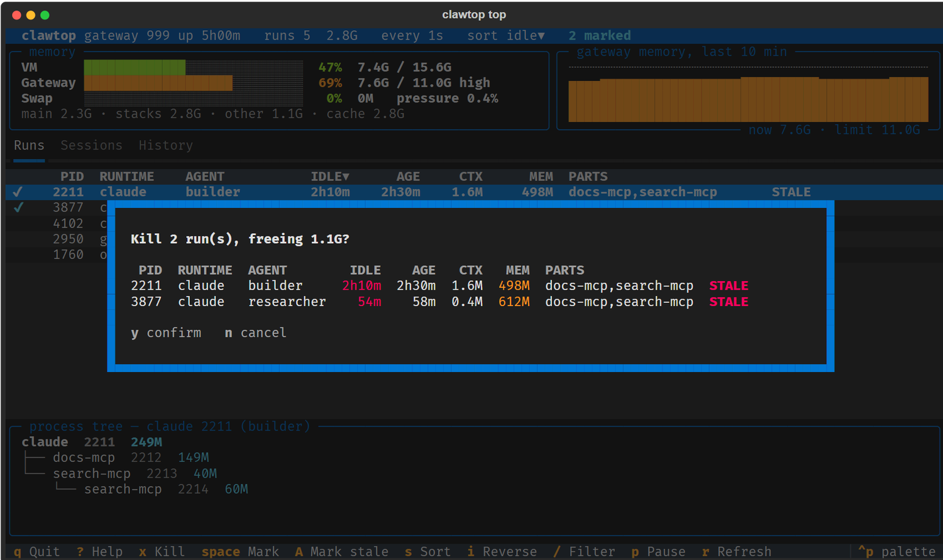Click the macOS green zoom window button

[45, 14]
